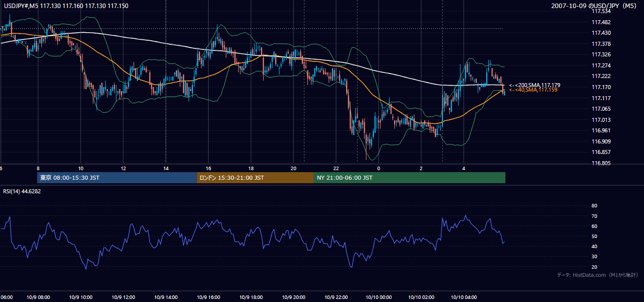Click the 10/10 02:00 bottom time label

(x=421, y=297)
